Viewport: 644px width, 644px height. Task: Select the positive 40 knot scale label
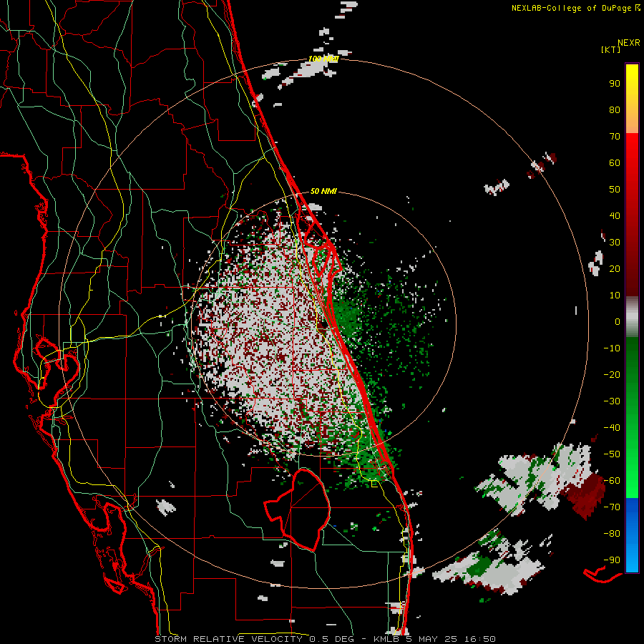615,216
